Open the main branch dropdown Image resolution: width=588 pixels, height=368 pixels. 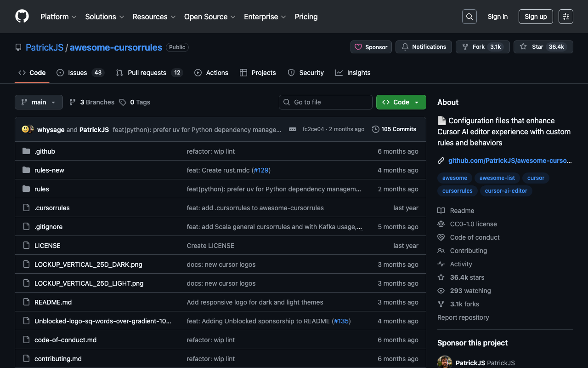pyautogui.click(x=39, y=102)
